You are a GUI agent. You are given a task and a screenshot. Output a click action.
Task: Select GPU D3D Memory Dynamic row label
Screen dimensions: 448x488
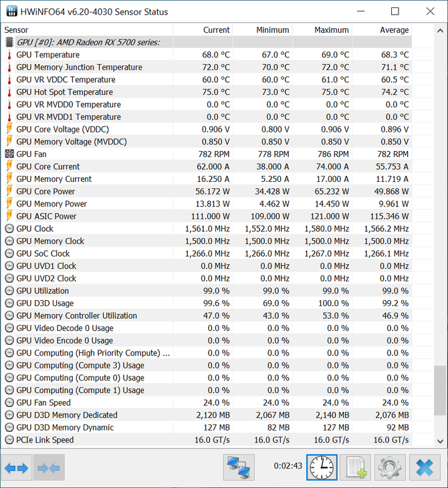pyautogui.click(x=65, y=427)
